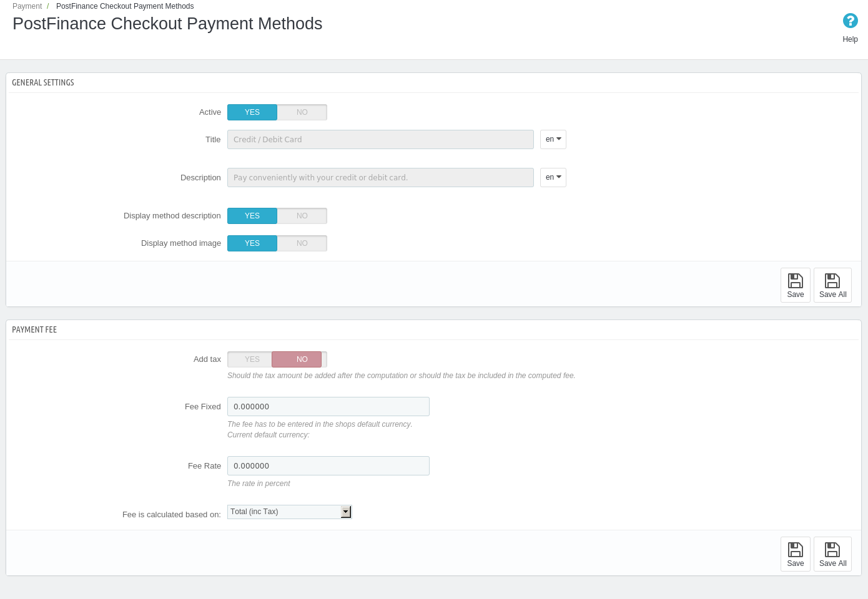Set Add tax to NO

coord(297,359)
